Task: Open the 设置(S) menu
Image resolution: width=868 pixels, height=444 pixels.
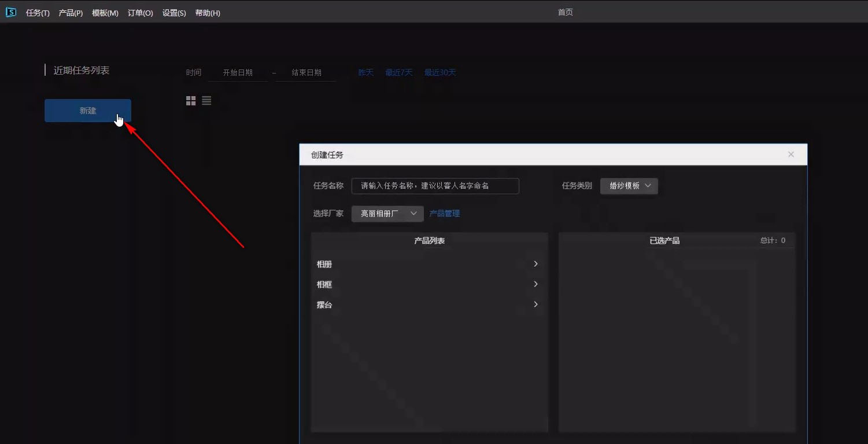Action: coord(174,13)
